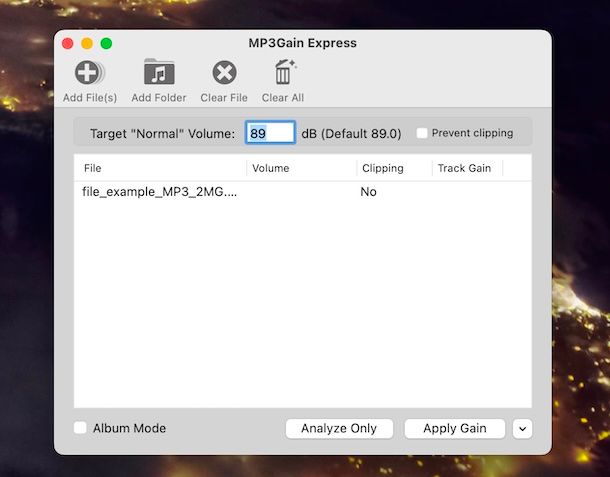Close the MP3Gain Express window
This screenshot has height=477, width=610.
coord(68,43)
